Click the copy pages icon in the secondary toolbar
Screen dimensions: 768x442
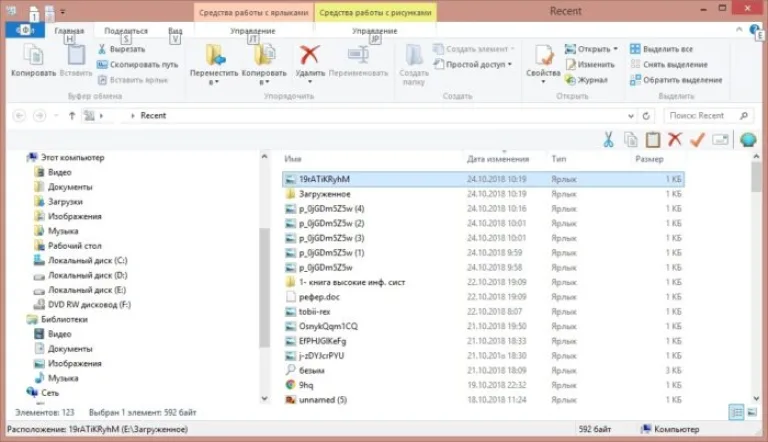coord(631,140)
